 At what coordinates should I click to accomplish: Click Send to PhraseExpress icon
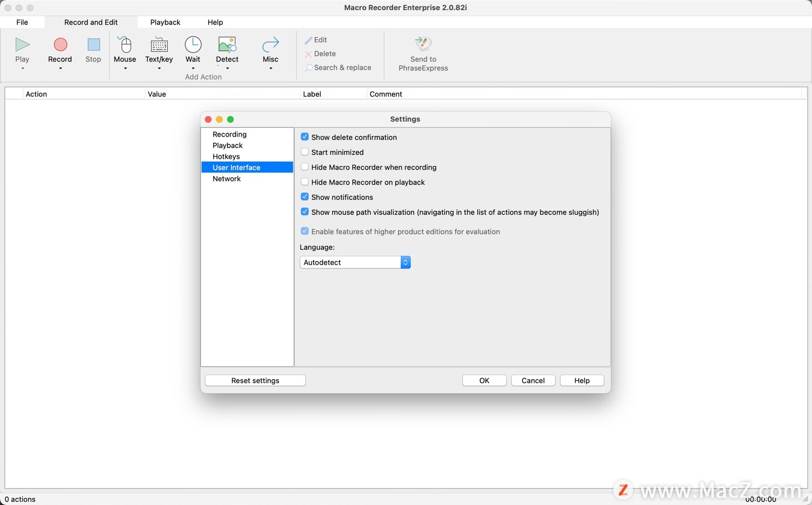(423, 44)
